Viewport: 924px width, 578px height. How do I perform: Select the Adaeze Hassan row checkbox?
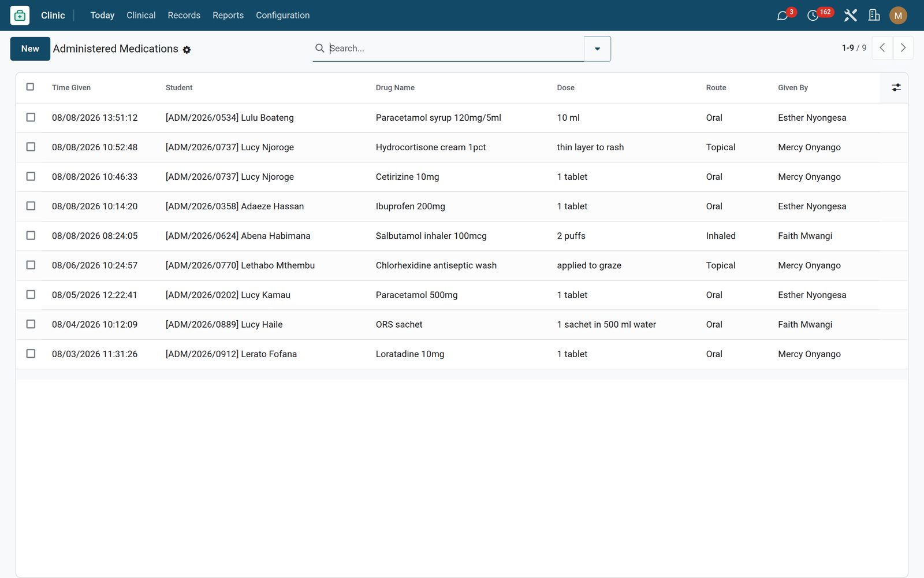tap(31, 206)
